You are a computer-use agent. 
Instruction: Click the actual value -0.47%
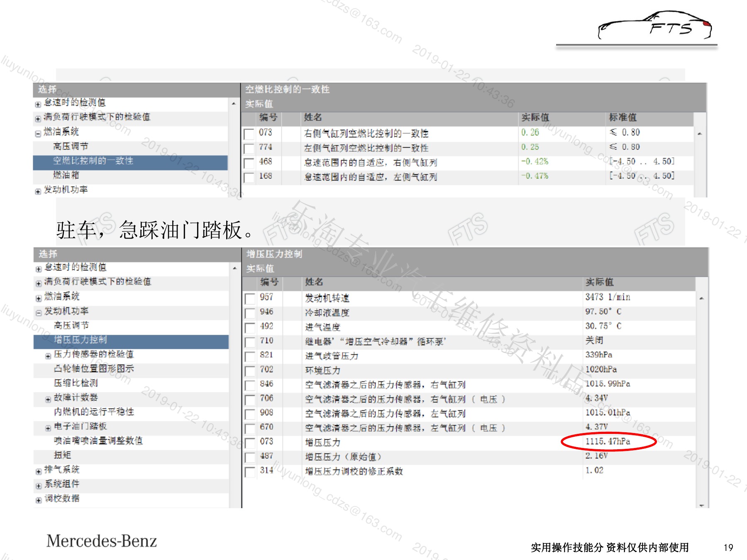pyautogui.click(x=535, y=176)
